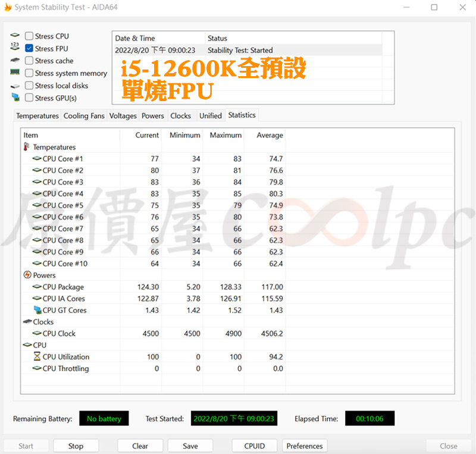Open Preferences
476x454 pixels.
click(x=305, y=446)
